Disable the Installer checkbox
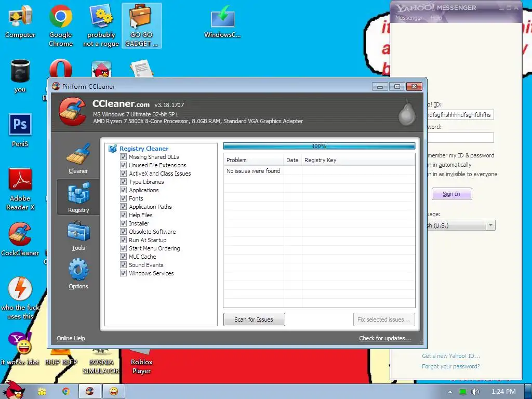 coord(124,223)
